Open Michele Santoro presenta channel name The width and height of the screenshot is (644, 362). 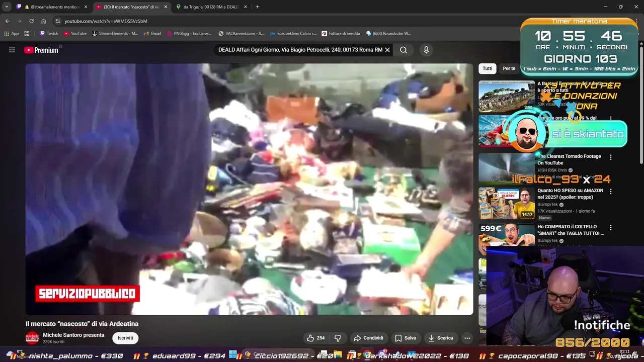(x=73, y=335)
